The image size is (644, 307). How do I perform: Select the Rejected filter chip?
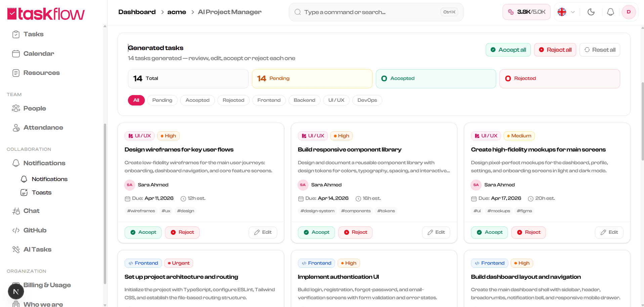tap(233, 100)
